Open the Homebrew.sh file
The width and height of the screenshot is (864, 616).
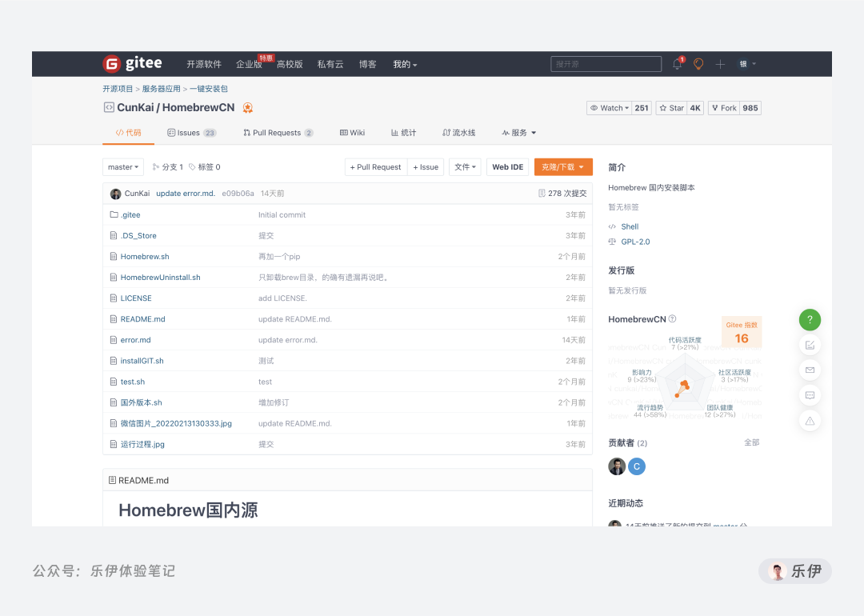[144, 256]
